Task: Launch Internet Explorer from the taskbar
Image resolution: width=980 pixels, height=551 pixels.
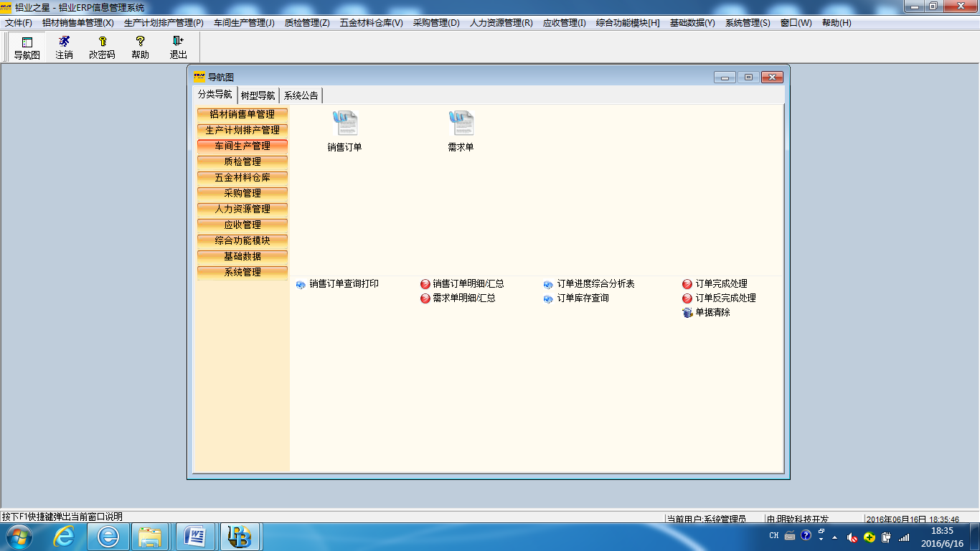Action: point(65,537)
